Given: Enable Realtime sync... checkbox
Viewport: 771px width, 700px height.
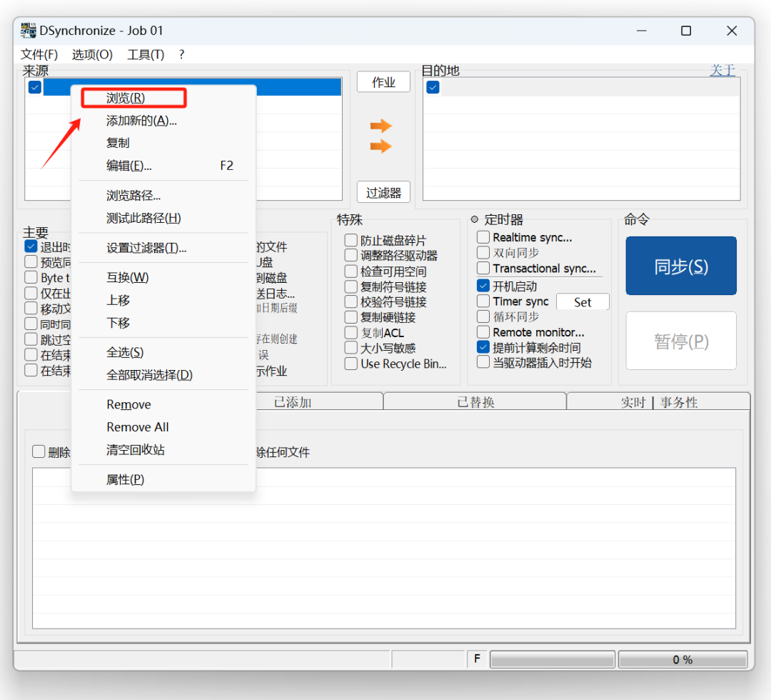Looking at the screenshot, I should (483, 237).
